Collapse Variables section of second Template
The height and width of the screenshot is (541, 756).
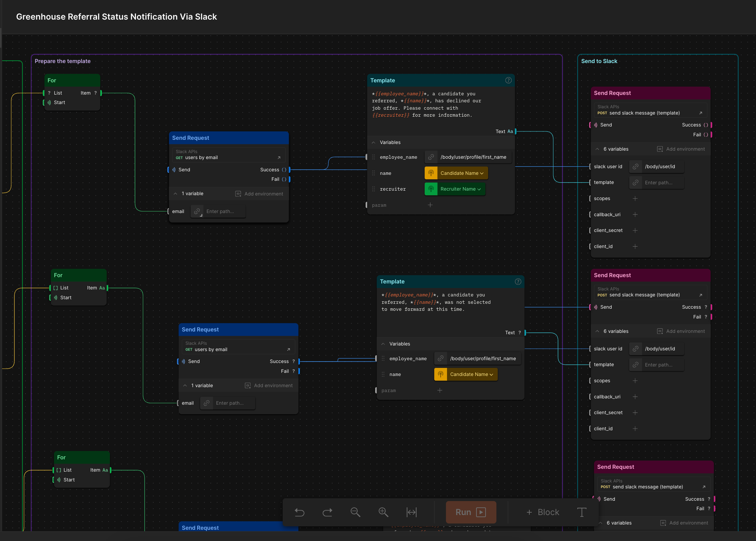point(383,344)
